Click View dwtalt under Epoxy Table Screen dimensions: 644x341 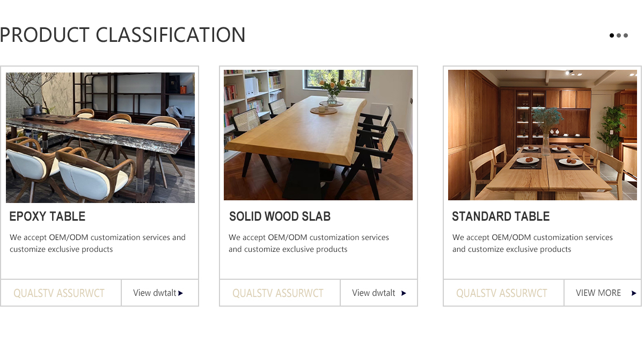click(155, 293)
